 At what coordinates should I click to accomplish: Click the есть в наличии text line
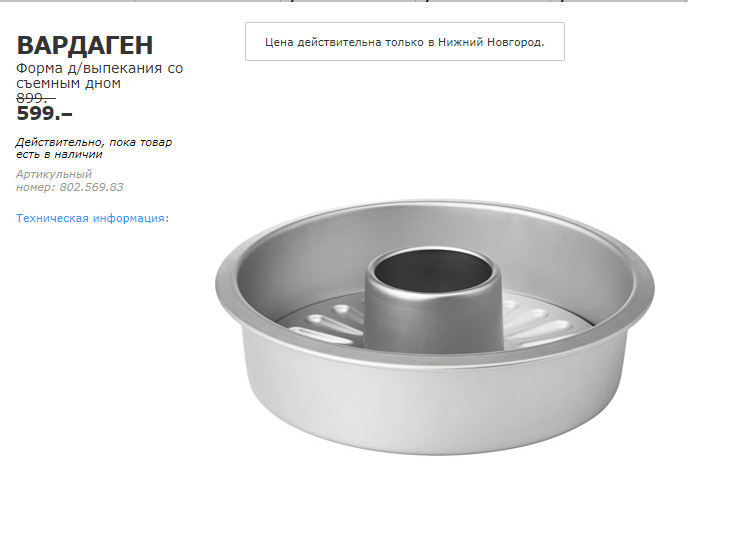coord(59,155)
